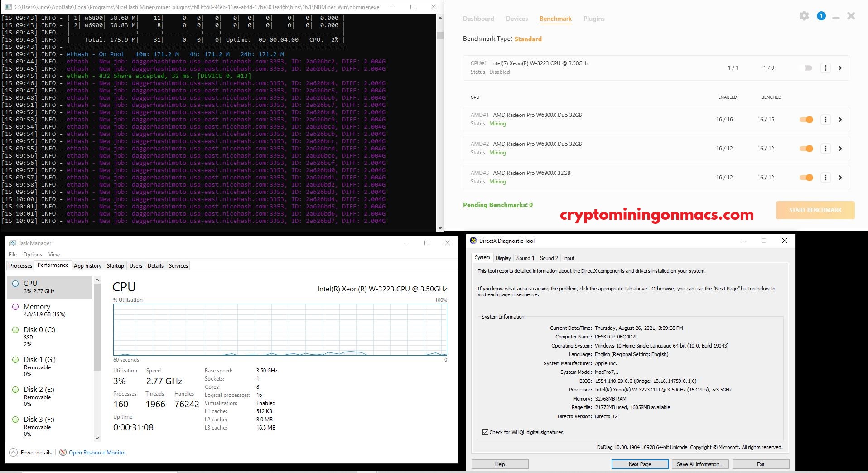The width and height of the screenshot is (868, 473).
Task: Open Task Manager App history tab
Action: click(x=87, y=266)
